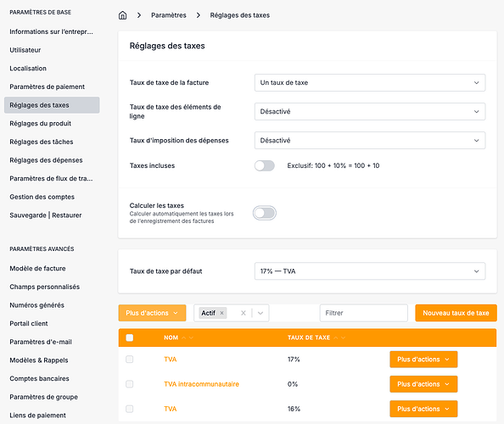Open Réglages du produit in sidebar
The height and width of the screenshot is (424, 504).
[40, 123]
